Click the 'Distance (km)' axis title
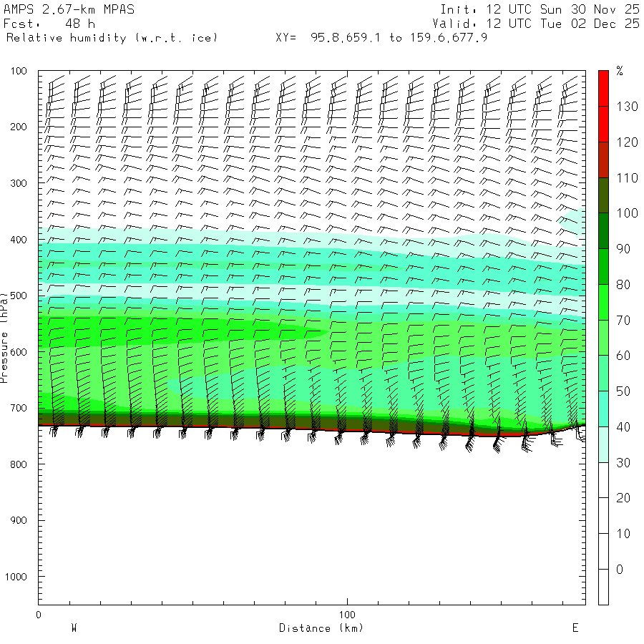The width and height of the screenshot is (644, 644). point(321,628)
